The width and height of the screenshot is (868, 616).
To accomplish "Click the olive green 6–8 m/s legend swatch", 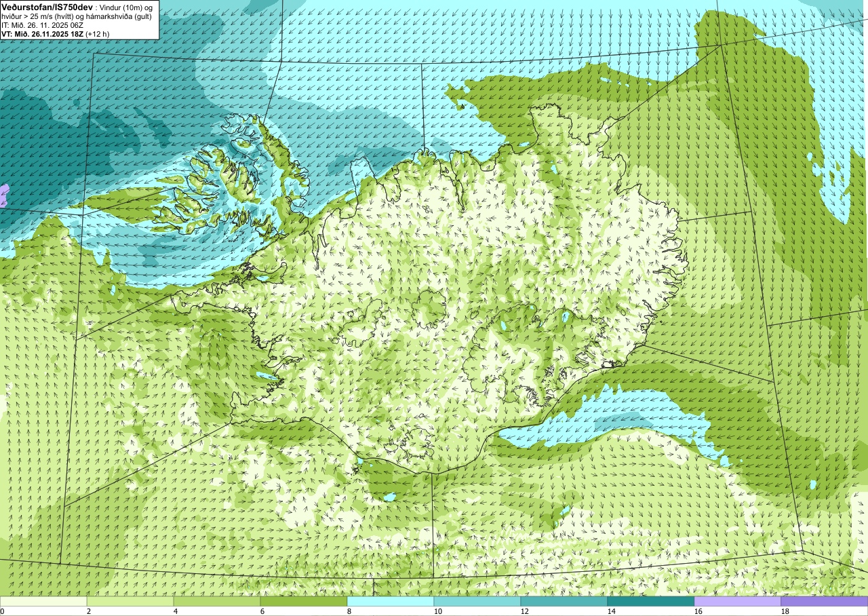I will (304, 601).
